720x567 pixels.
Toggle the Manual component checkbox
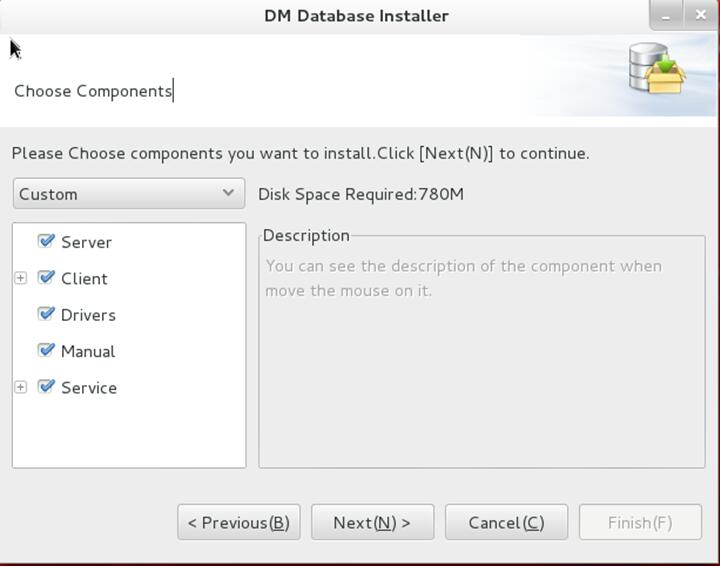point(46,351)
